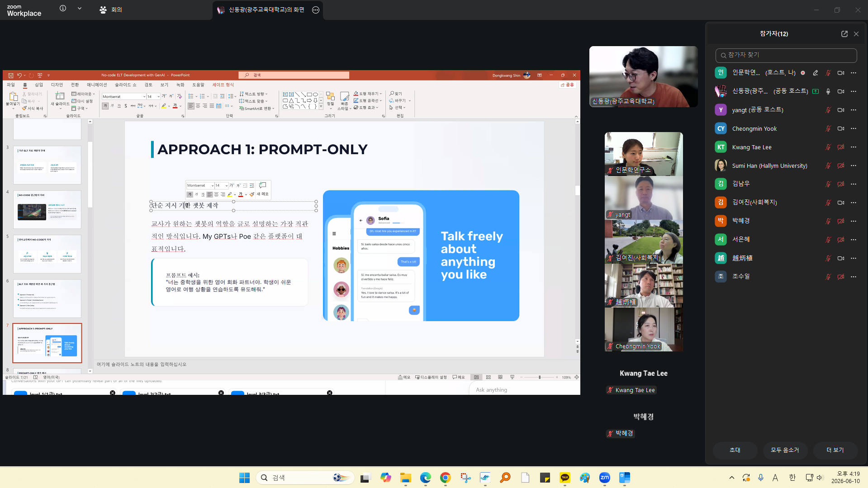Unmute 박혜경 in the participants list
Image resolution: width=868 pixels, height=488 pixels.
(828, 221)
